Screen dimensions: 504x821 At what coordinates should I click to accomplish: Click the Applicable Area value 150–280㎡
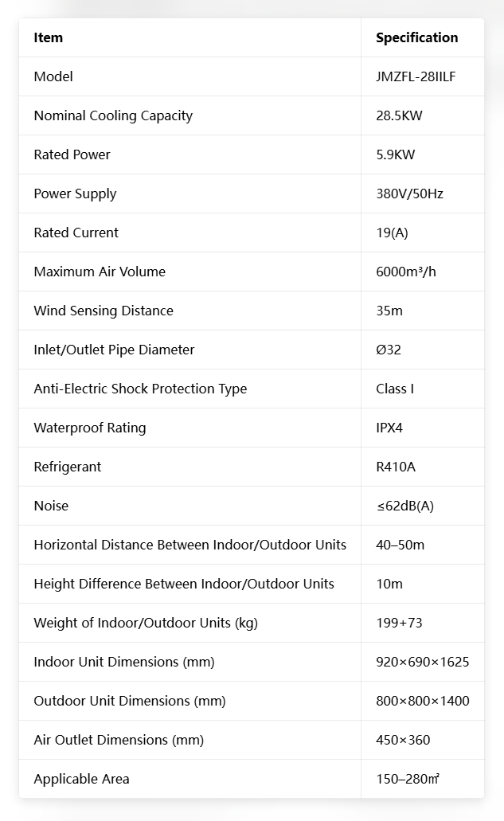coord(407,779)
